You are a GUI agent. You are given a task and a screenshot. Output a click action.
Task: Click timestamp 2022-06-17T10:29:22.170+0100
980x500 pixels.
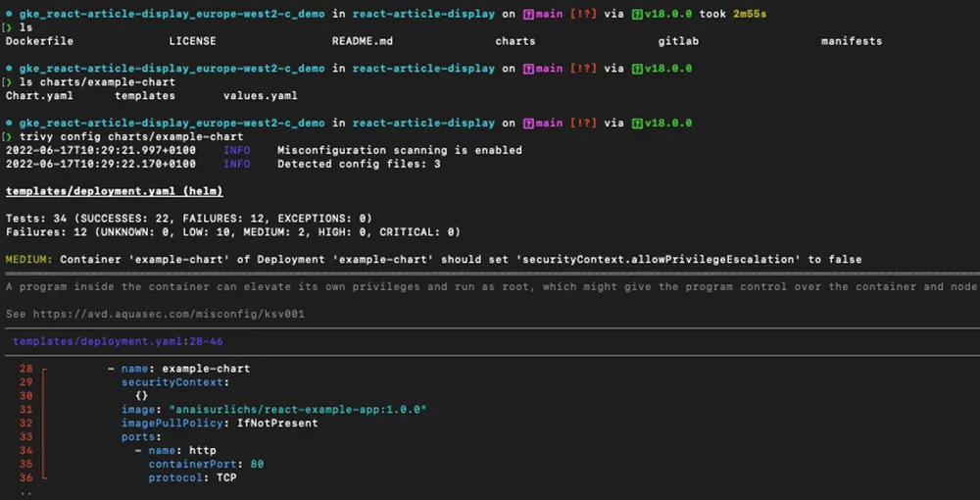coord(101,164)
